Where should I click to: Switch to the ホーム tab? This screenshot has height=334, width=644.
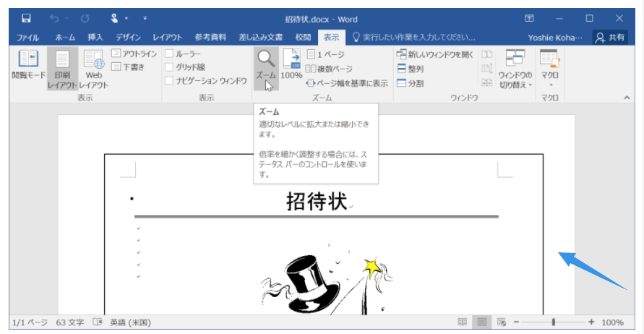tap(65, 38)
